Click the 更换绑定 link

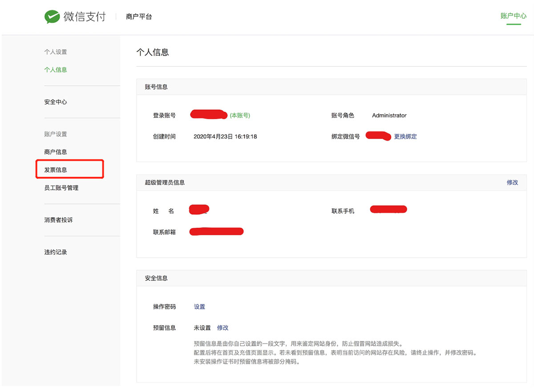coord(405,136)
